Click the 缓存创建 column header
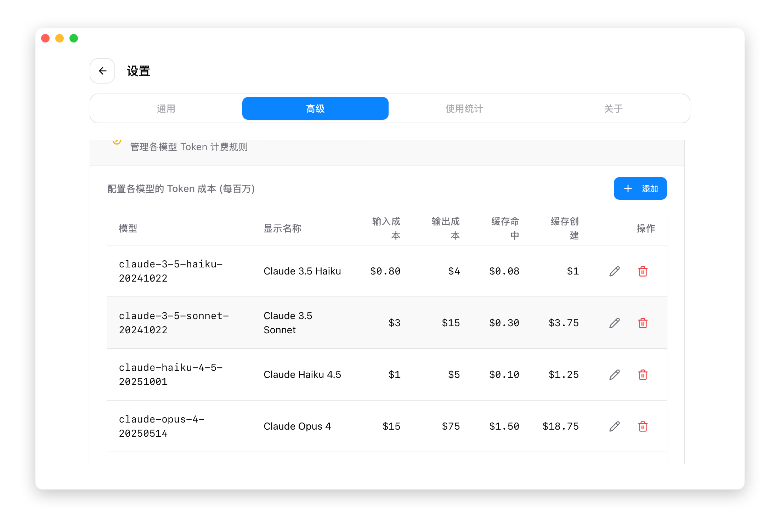Screen dimensions: 780x532 point(565,228)
